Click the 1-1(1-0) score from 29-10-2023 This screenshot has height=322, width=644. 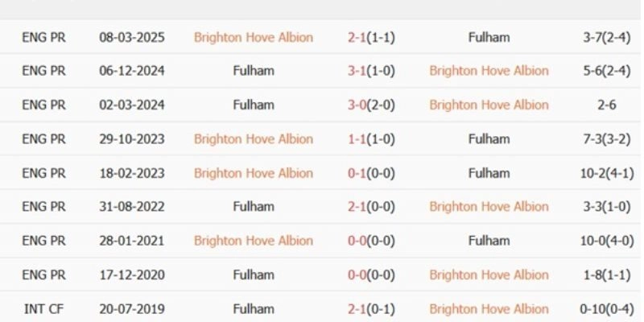click(x=371, y=138)
